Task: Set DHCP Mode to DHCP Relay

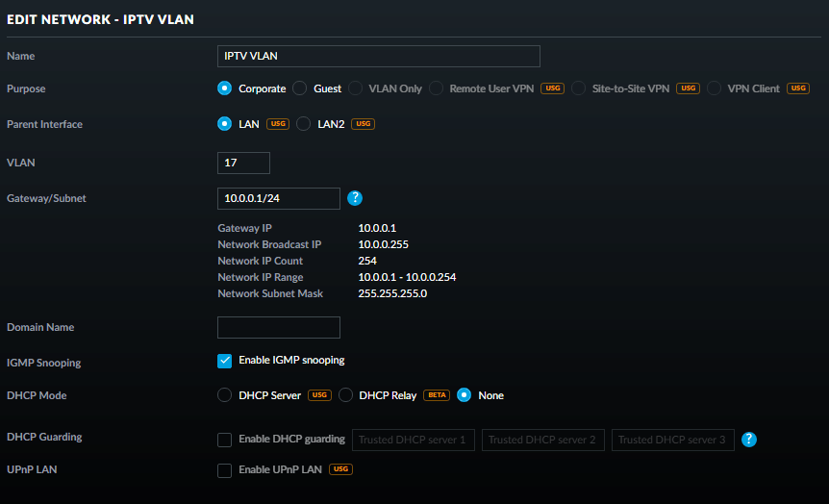Action: pos(345,395)
